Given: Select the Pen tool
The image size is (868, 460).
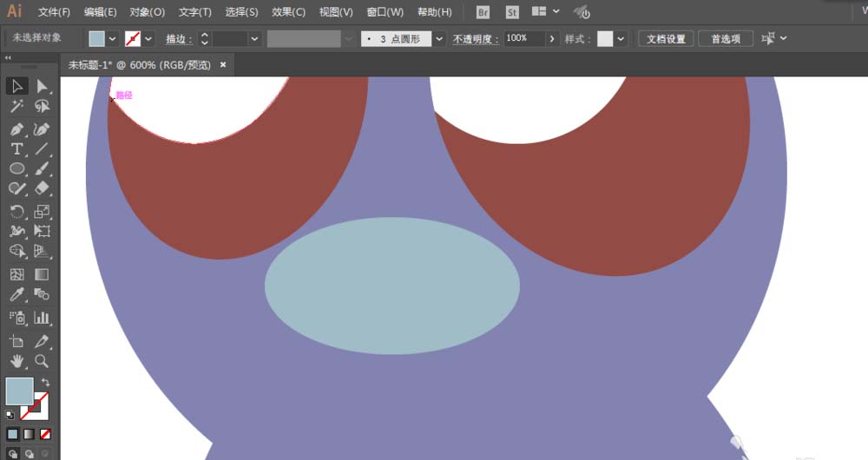Looking at the screenshot, I should (x=17, y=129).
